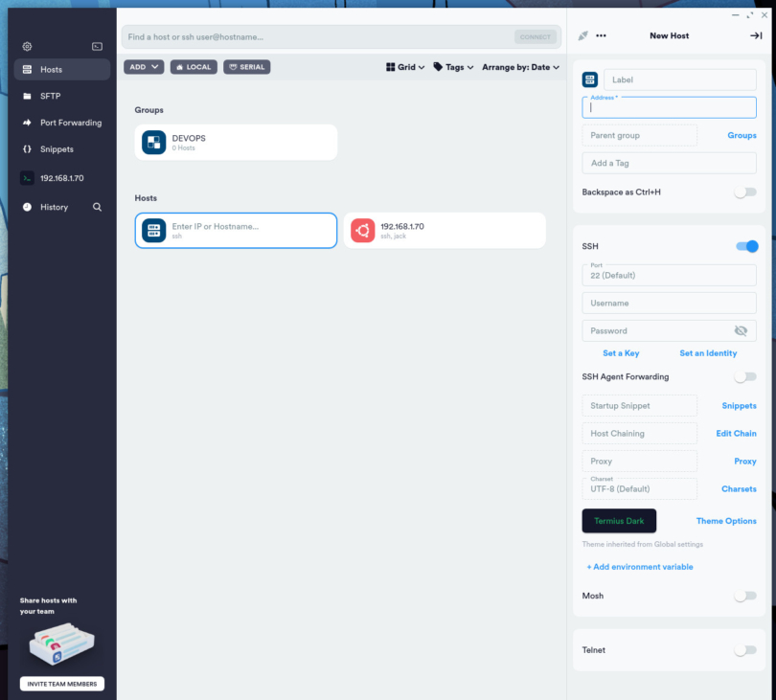This screenshot has height=700, width=776.
Task: Go to Port Forwarding section
Action: click(70, 123)
